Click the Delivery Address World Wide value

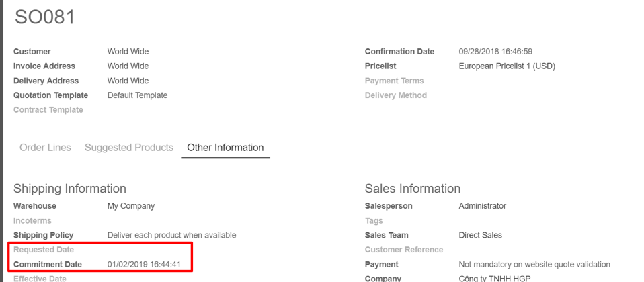[x=128, y=81]
